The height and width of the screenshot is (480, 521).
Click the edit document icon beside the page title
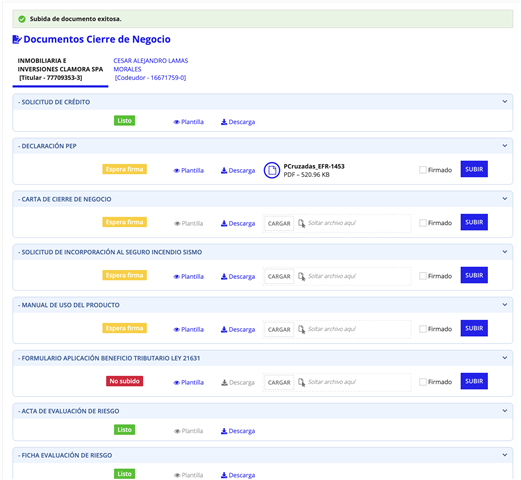(x=17, y=39)
